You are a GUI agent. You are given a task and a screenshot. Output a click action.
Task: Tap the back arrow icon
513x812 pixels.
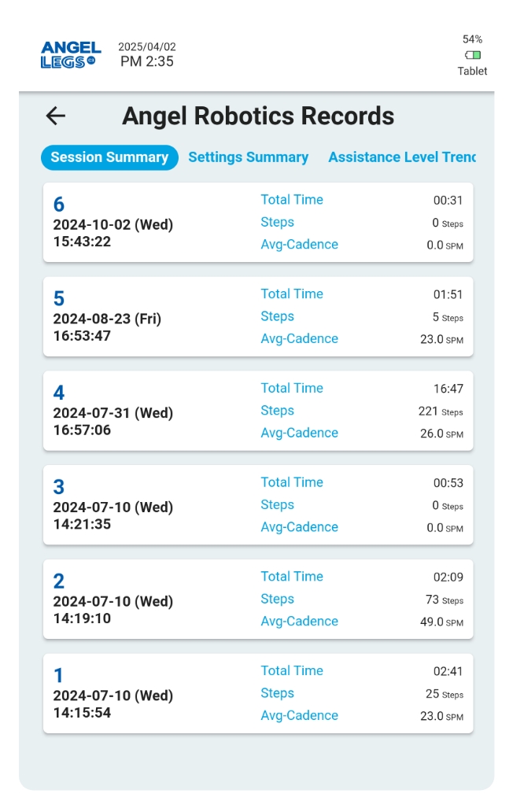click(x=56, y=116)
